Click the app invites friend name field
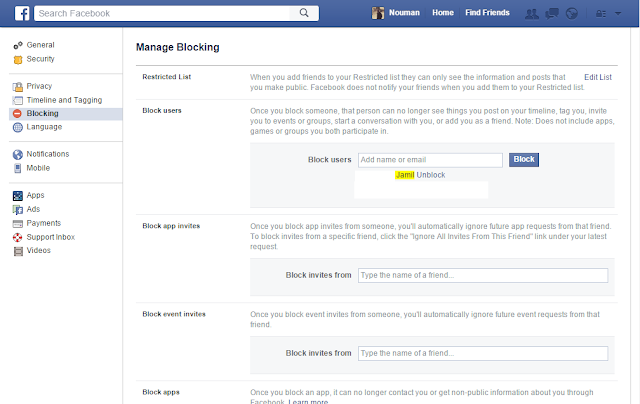 pyautogui.click(x=483, y=275)
